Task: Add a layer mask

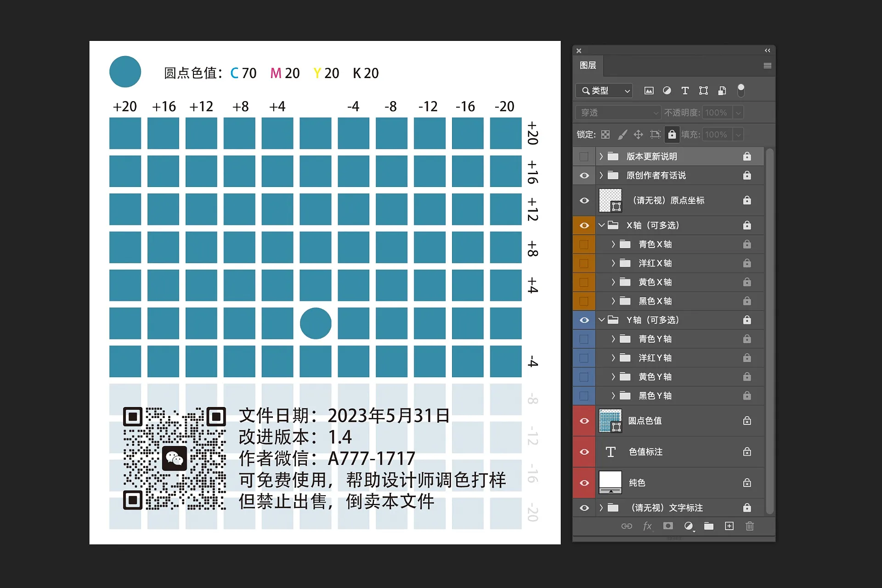Action: [x=668, y=526]
